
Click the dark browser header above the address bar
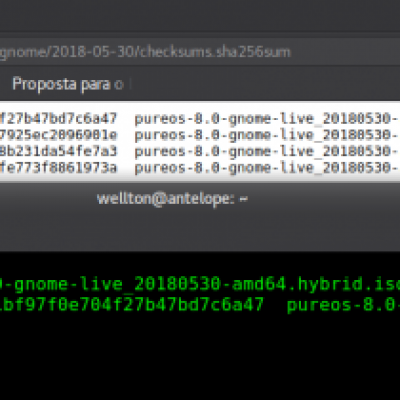click(x=200, y=16)
